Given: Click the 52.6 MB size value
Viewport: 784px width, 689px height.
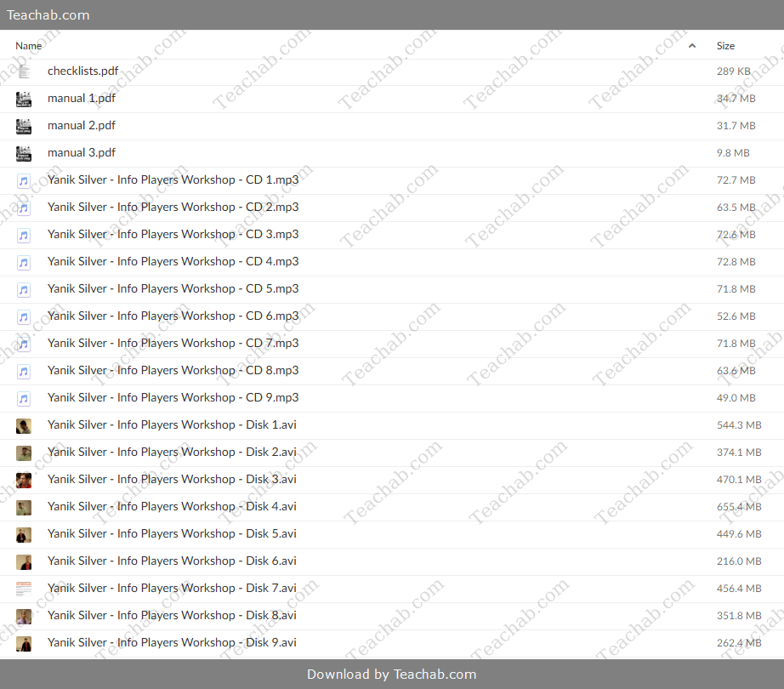Looking at the screenshot, I should pos(736,316).
